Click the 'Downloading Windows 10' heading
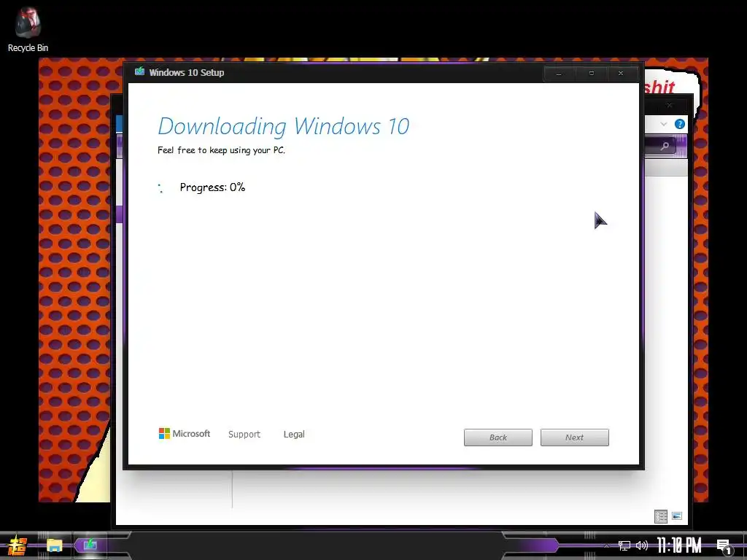Viewport: 747px width, 560px height. (284, 126)
